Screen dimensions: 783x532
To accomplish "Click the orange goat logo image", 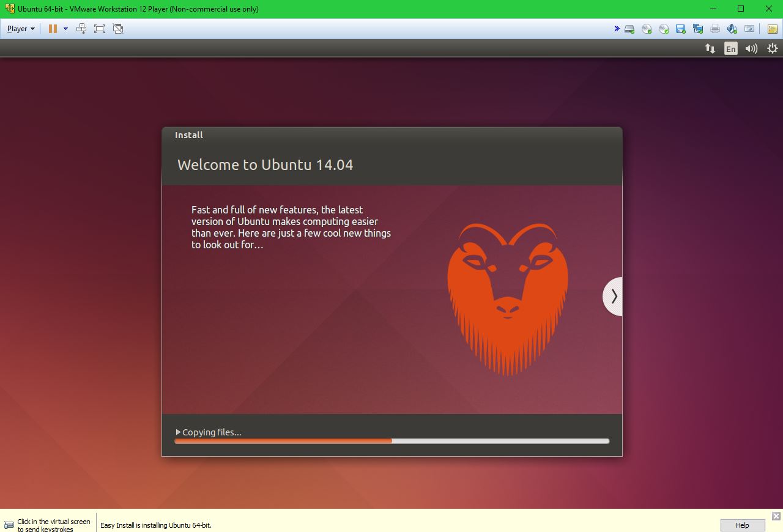I will 508,299.
